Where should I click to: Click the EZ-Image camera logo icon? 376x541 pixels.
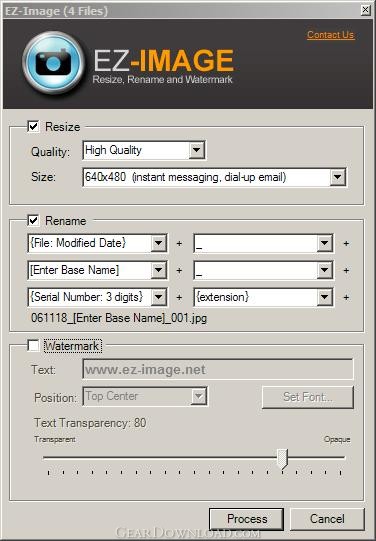(x=53, y=63)
